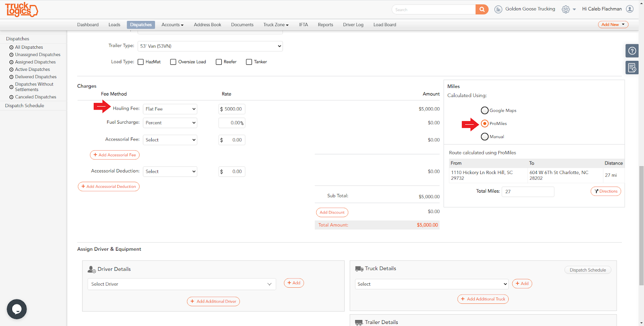Open the Dispatch Schedule button in Truck Details
644x326 pixels.
pos(588,270)
